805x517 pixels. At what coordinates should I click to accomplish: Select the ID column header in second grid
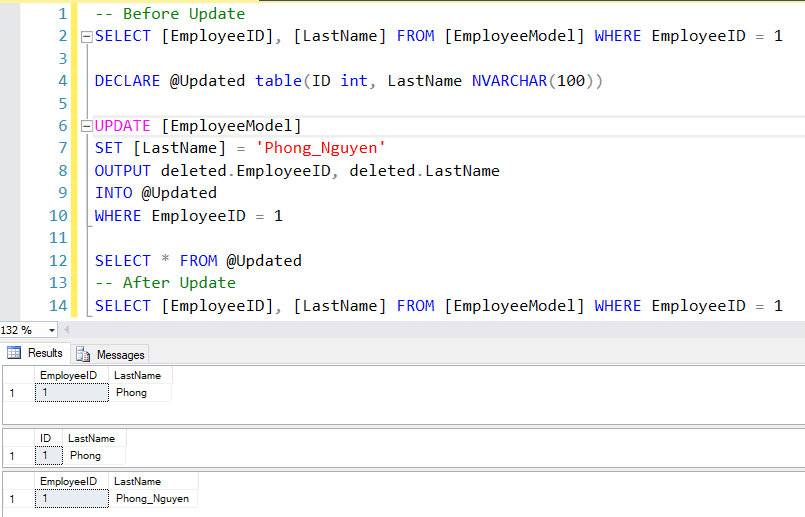point(48,438)
